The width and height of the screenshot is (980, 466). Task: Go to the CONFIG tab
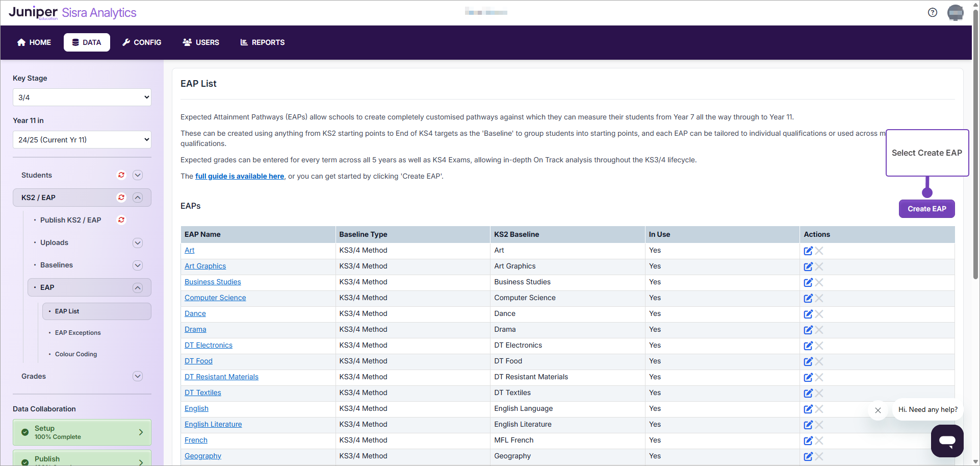(x=142, y=42)
